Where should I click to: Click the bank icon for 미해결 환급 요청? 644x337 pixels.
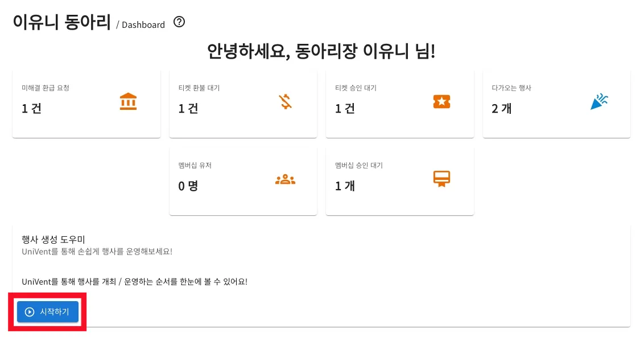coord(128,101)
